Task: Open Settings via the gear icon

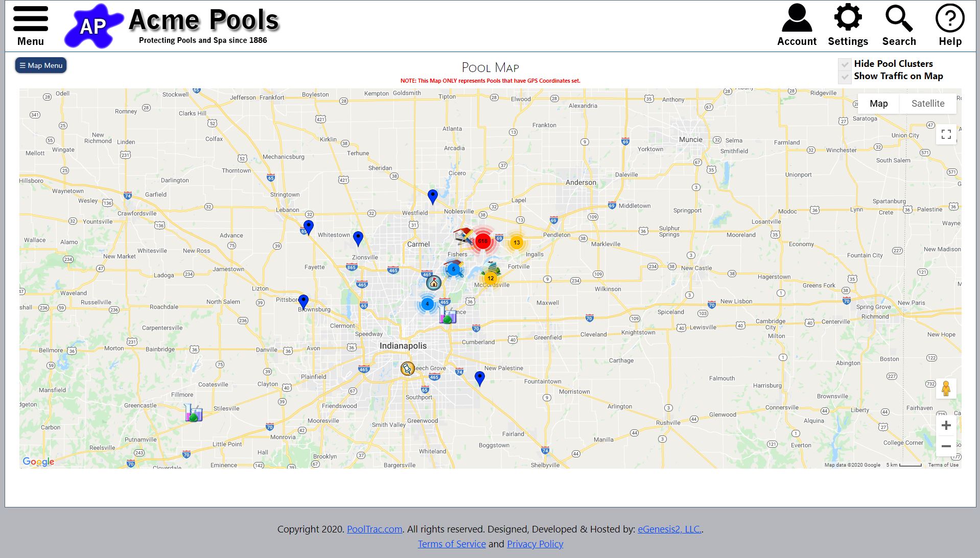Action: [848, 26]
